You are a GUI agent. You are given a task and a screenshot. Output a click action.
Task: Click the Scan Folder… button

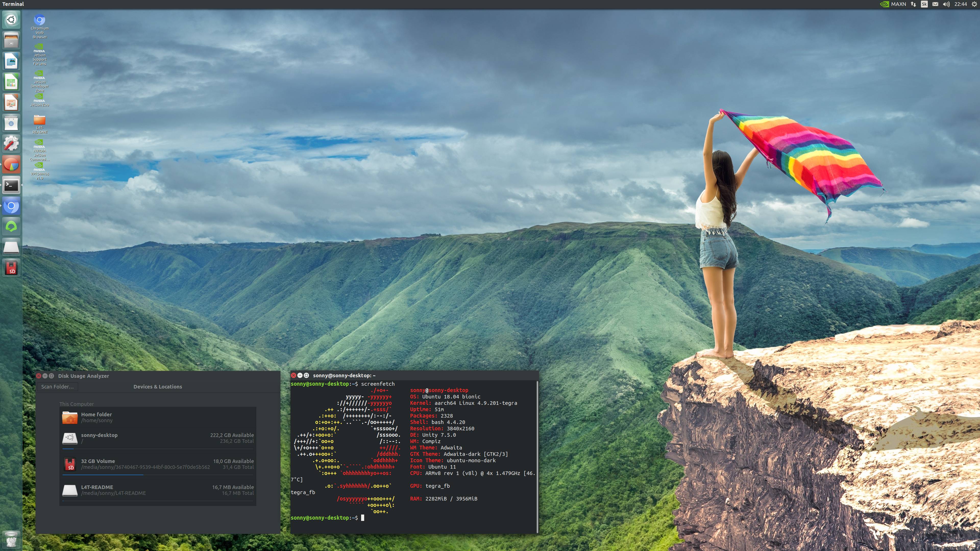tap(57, 386)
